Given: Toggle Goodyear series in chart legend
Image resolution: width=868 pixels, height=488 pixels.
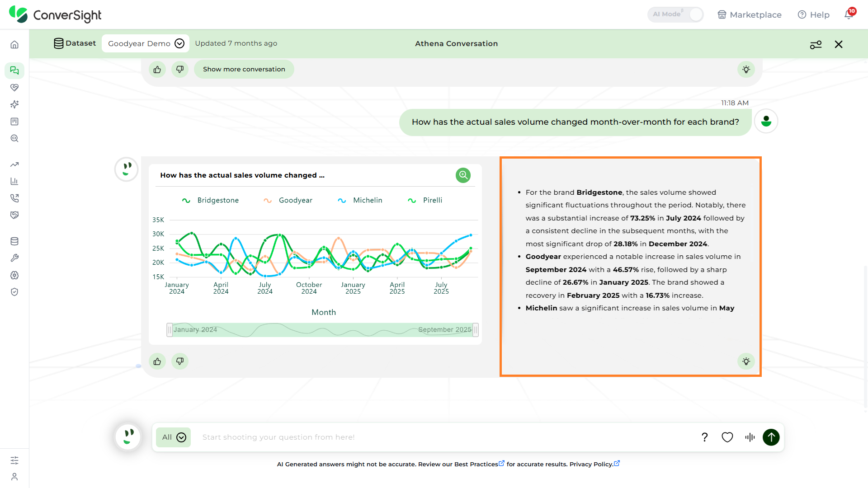Looking at the screenshot, I should click(288, 200).
